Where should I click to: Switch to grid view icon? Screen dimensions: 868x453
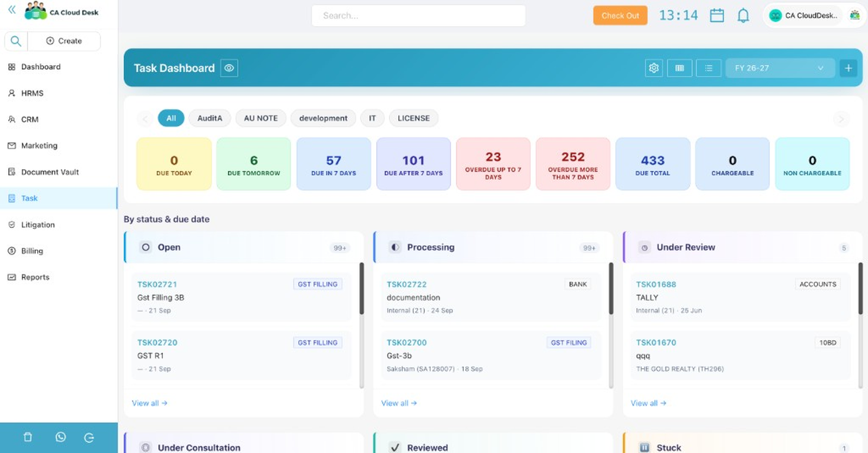(x=679, y=68)
